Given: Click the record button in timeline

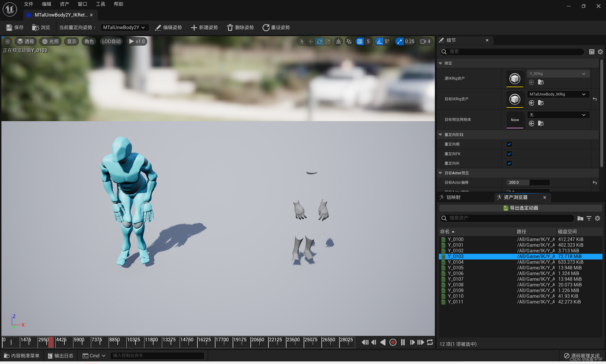Looking at the screenshot, I should [393, 342].
